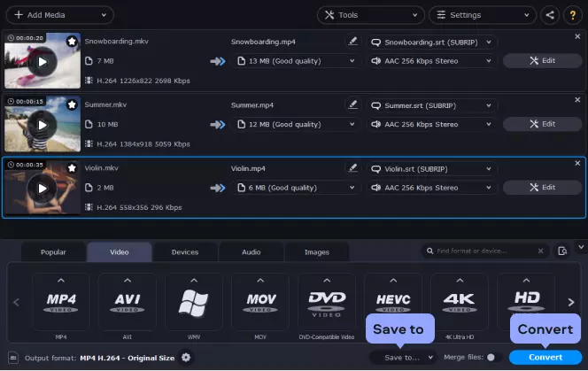Image resolution: width=588 pixels, height=371 pixels.
Task: Remove Snowboarding file from list
Action: (x=577, y=36)
